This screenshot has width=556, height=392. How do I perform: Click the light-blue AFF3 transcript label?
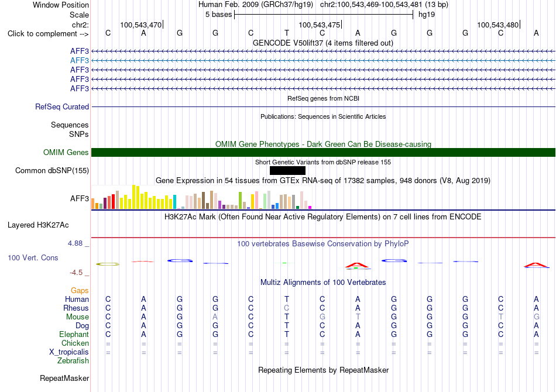[x=80, y=60]
